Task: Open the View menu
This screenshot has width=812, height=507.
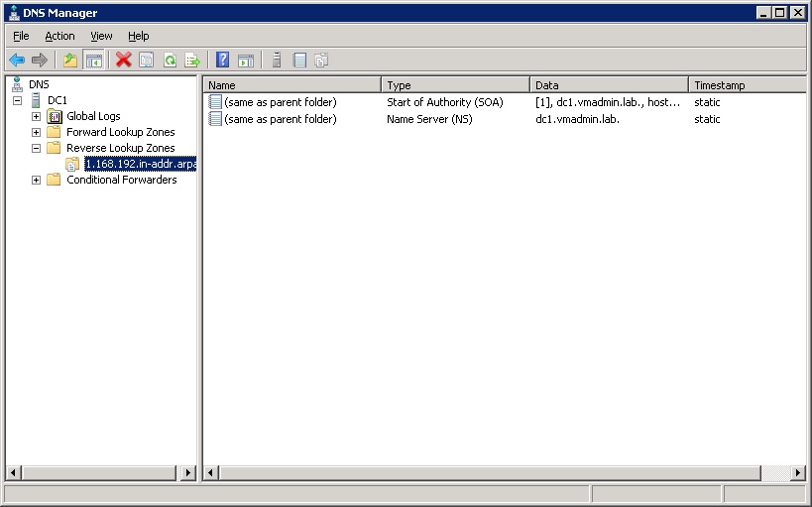Action: pos(101,36)
